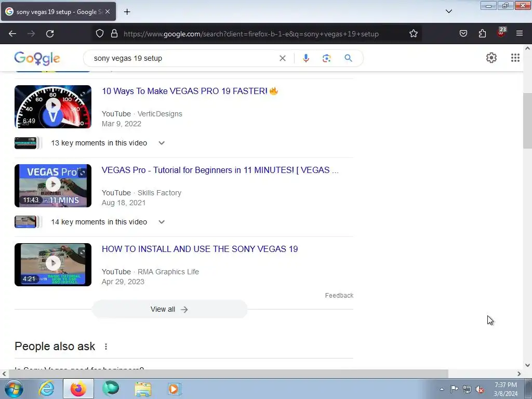Screen dimensions: 532x399
Task: Open the Pocket save icon
Action: pos(463,34)
